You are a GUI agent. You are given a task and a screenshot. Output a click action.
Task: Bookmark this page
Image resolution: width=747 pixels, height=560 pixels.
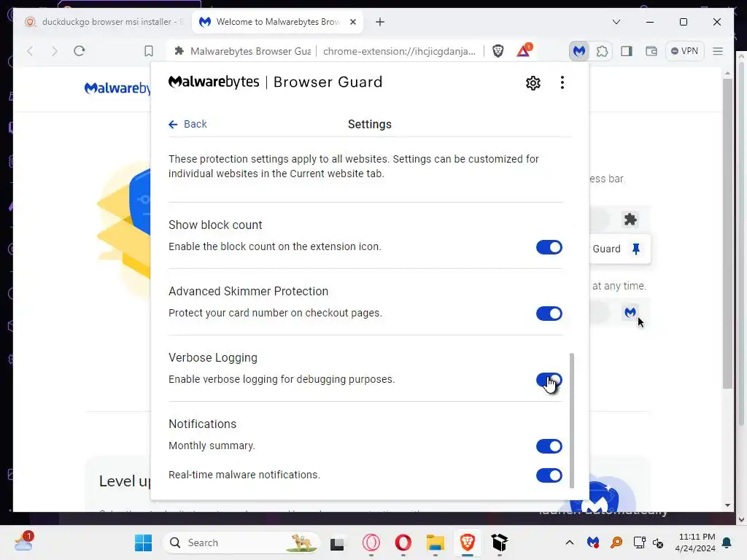tap(149, 51)
